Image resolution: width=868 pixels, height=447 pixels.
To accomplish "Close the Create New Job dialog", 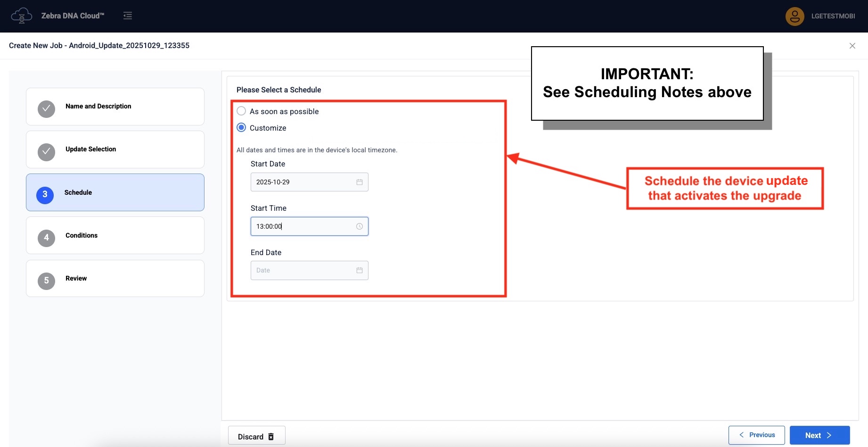I will [852, 46].
